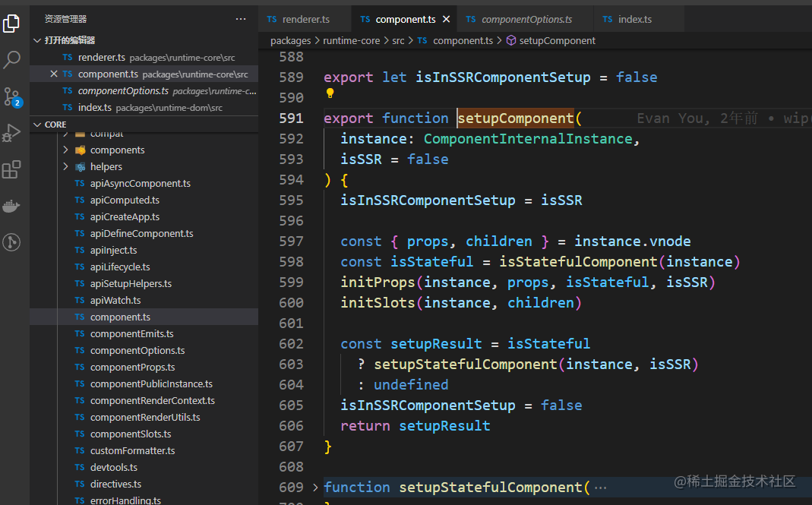The width and height of the screenshot is (812, 505).
Task: Open the Docker view in activity bar
Action: [11, 206]
